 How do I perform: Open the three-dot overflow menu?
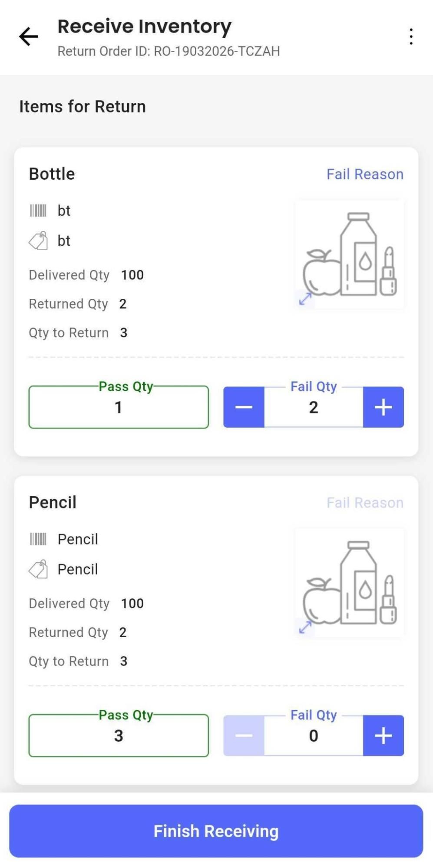pos(410,36)
